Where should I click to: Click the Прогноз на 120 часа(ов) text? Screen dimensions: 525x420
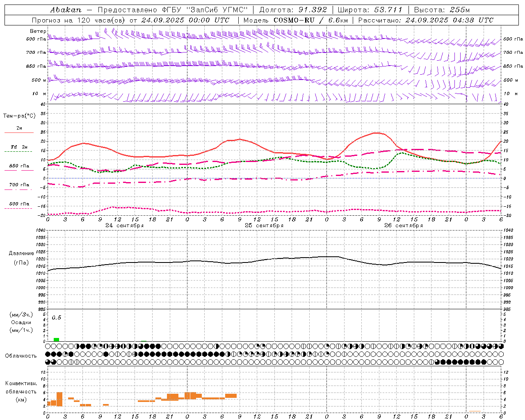(x=79, y=20)
